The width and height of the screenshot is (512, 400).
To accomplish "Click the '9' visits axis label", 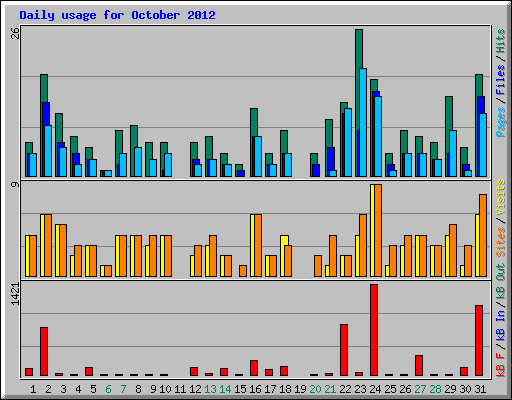I will tap(15, 184).
